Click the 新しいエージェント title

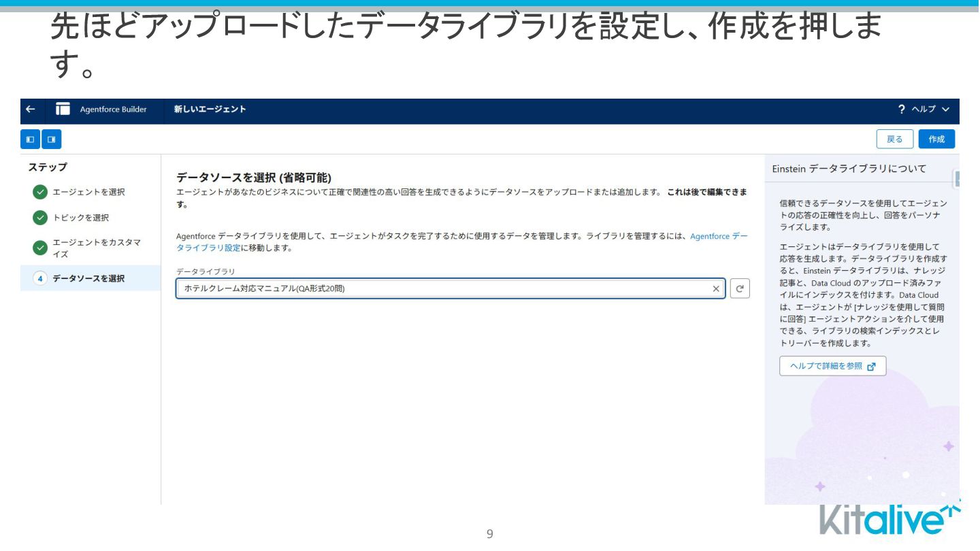[x=210, y=109]
